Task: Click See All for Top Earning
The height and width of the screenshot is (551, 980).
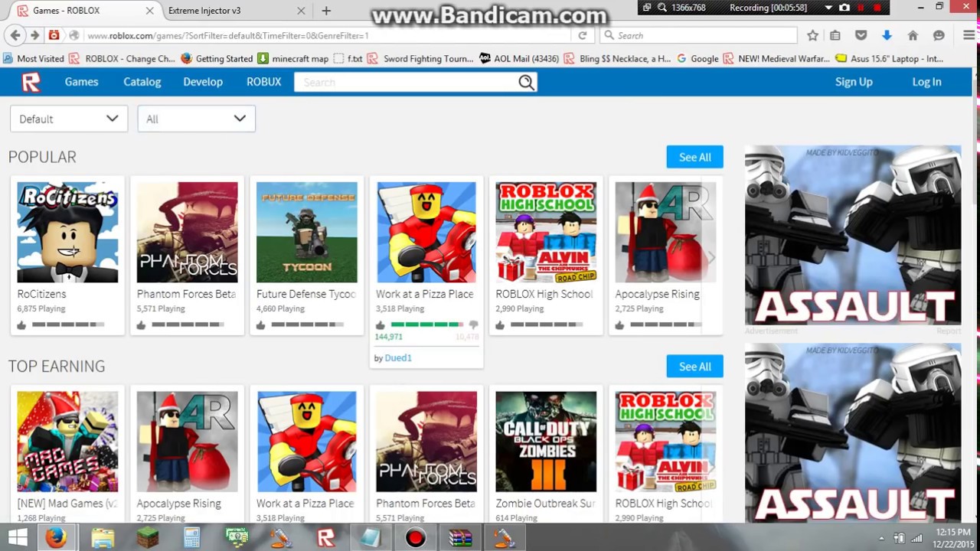Action: [694, 367]
